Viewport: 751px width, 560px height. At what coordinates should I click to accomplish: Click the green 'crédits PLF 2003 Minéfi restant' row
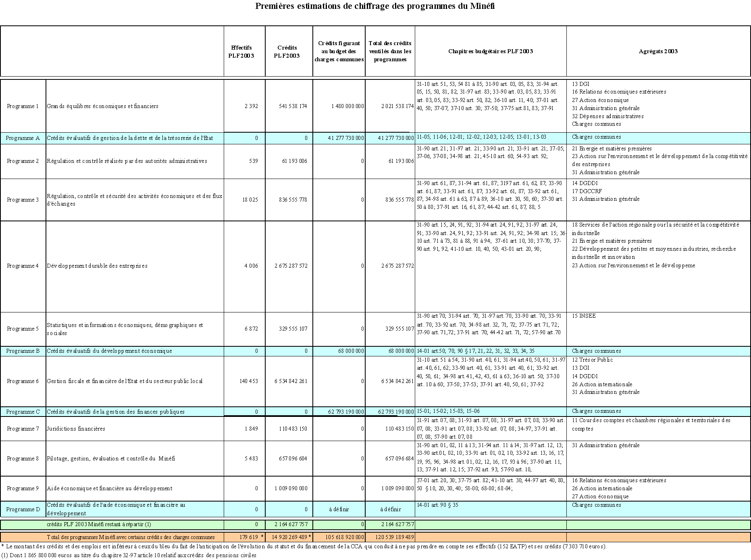point(99,524)
